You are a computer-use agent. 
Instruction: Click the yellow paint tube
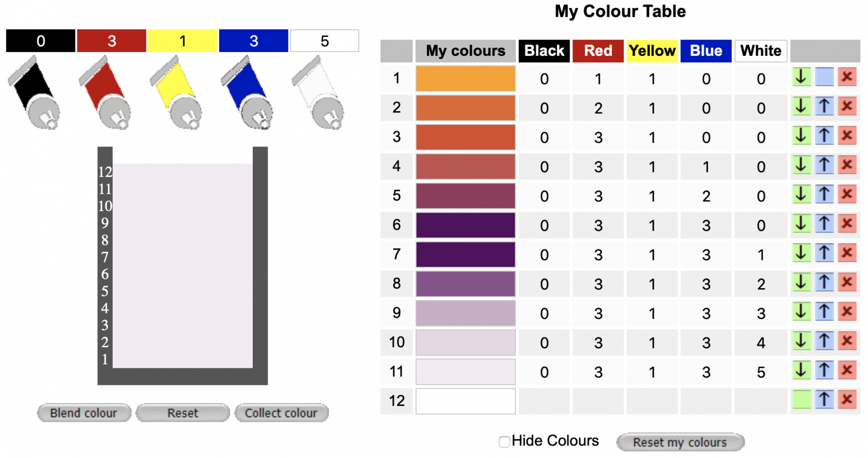(176, 93)
